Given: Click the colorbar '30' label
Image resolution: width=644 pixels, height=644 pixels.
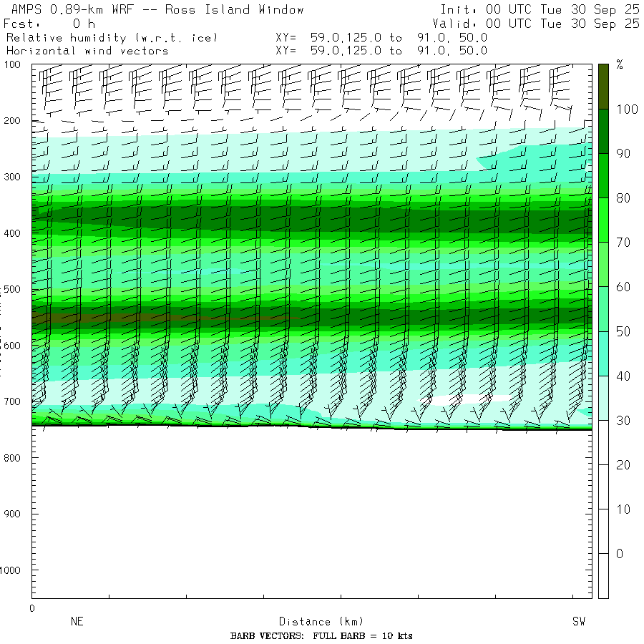Looking at the screenshot, I should tap(623, 420).
